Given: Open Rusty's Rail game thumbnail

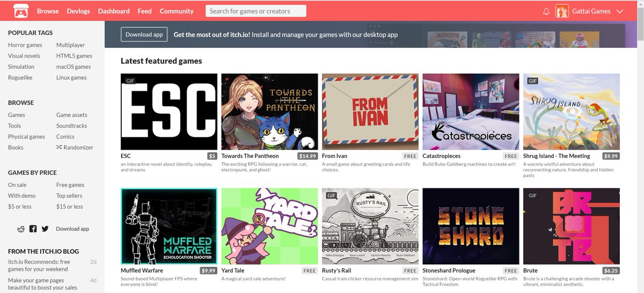Looking at the screenshot, I should click(x=370, y=226).
